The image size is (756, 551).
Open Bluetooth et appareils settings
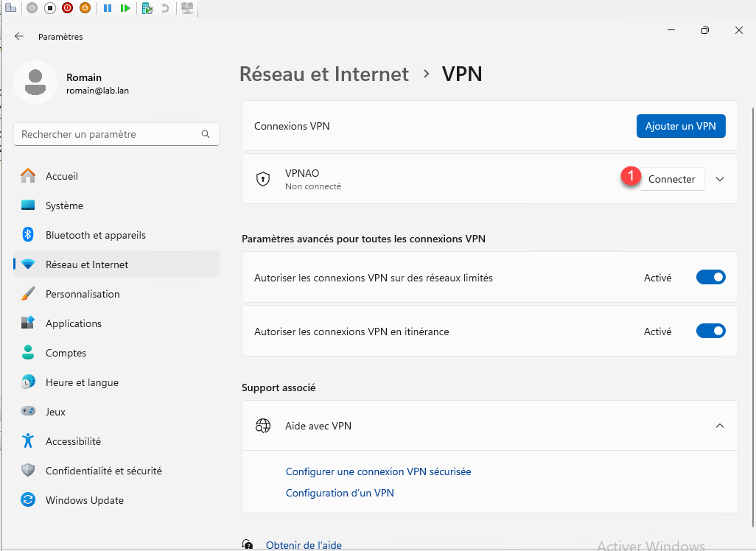pos(95,235)
